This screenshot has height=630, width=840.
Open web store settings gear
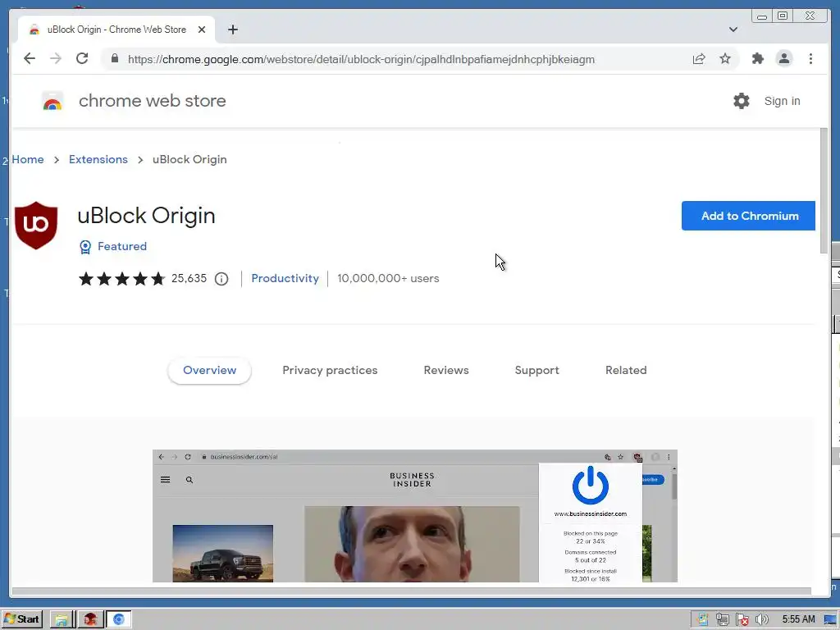click(741, 101)
